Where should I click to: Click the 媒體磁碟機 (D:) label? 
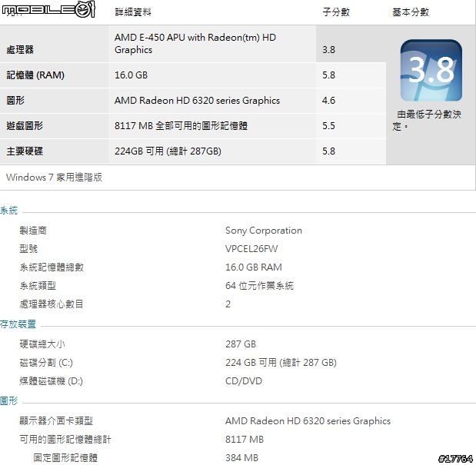click(52, 381)
